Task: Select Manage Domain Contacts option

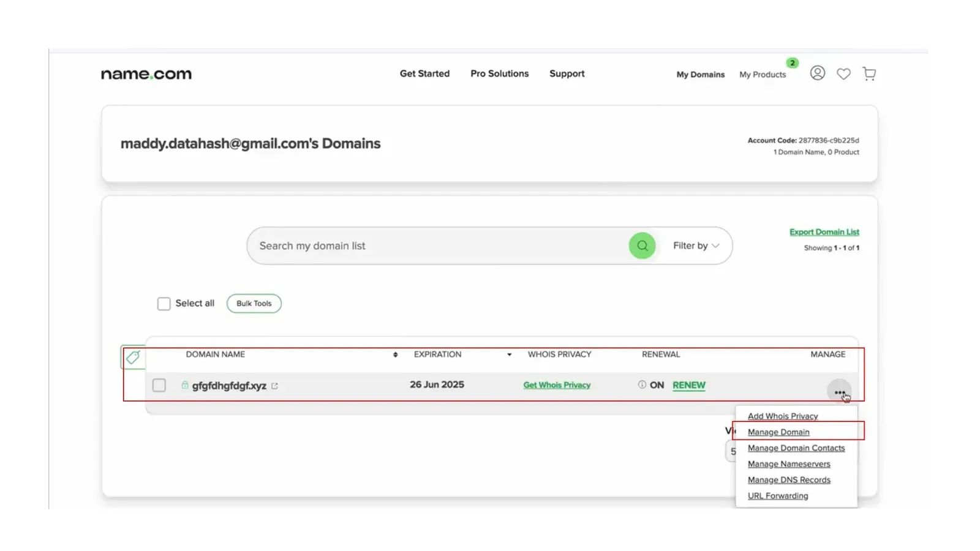Action: coord(796,448)
